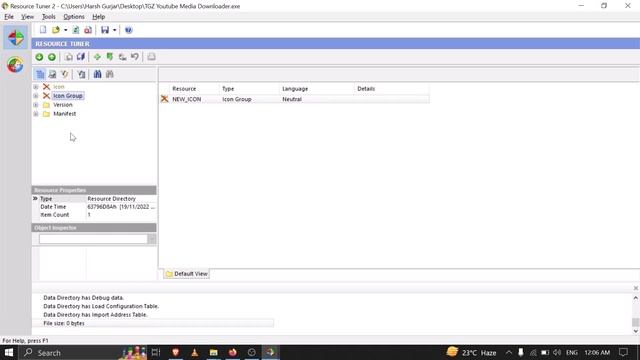Select the Icon Group tree item
640x360 pixels.
pos(68,96)
